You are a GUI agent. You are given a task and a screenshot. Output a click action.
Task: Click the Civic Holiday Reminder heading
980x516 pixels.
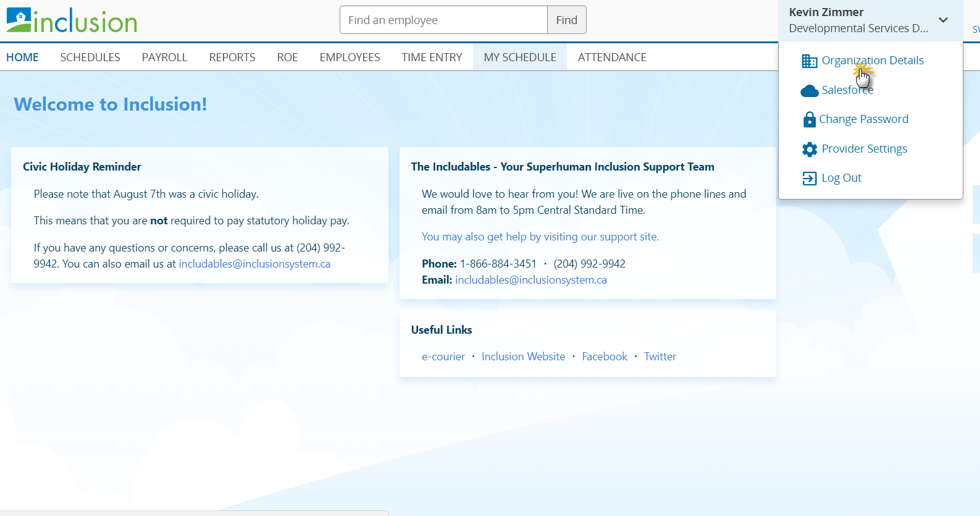click(82, 167)
